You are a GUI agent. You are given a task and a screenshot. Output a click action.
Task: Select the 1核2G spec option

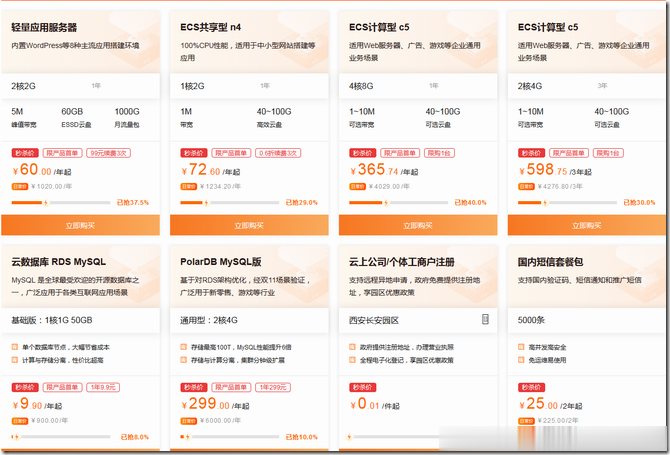pos(192,86)
